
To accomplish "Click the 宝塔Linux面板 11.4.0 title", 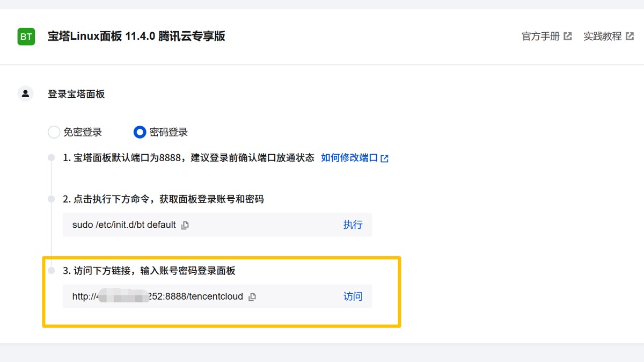I will [136, 37].
